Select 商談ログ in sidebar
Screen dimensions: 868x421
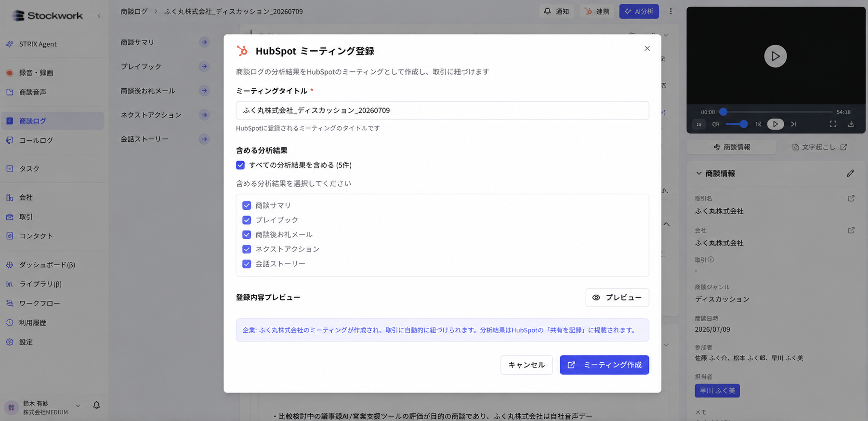pyautogui.click(x=52, y=121)
